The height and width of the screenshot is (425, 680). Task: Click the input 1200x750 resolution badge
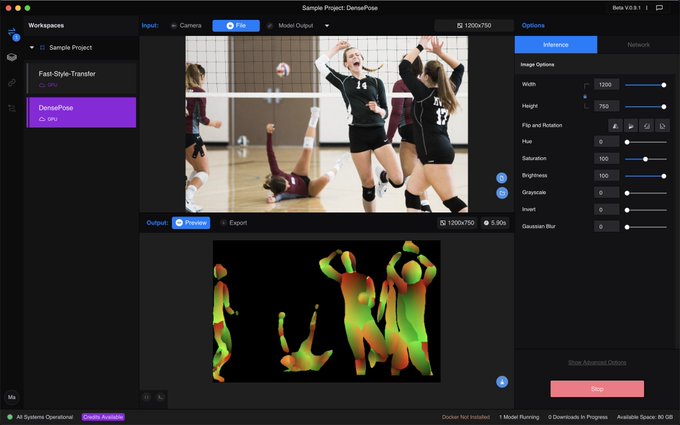(474, 26)
